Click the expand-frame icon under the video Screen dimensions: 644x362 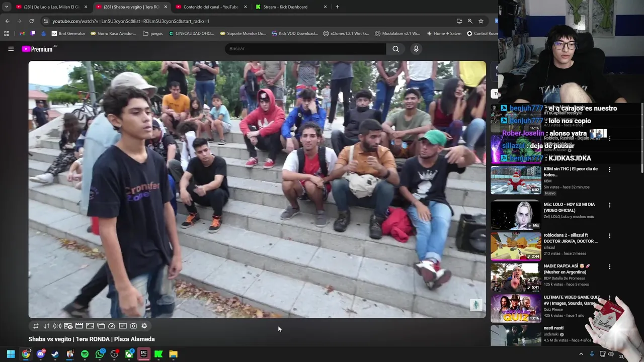(x=90, y=326)
